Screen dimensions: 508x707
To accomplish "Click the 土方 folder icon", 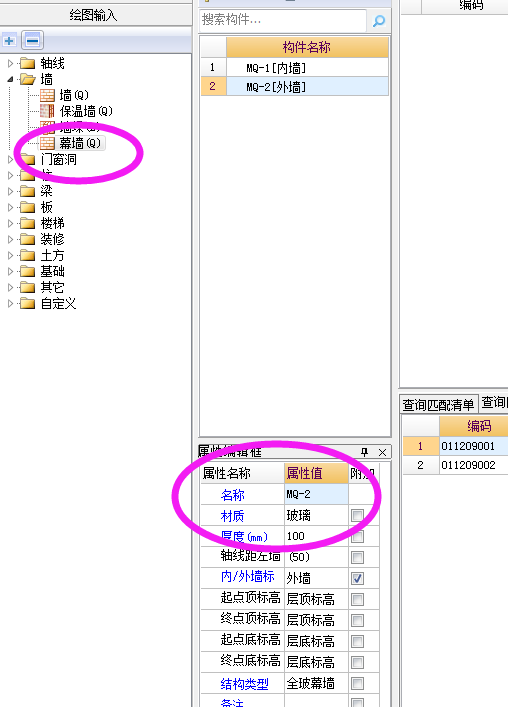I will (x=28, y=256).
